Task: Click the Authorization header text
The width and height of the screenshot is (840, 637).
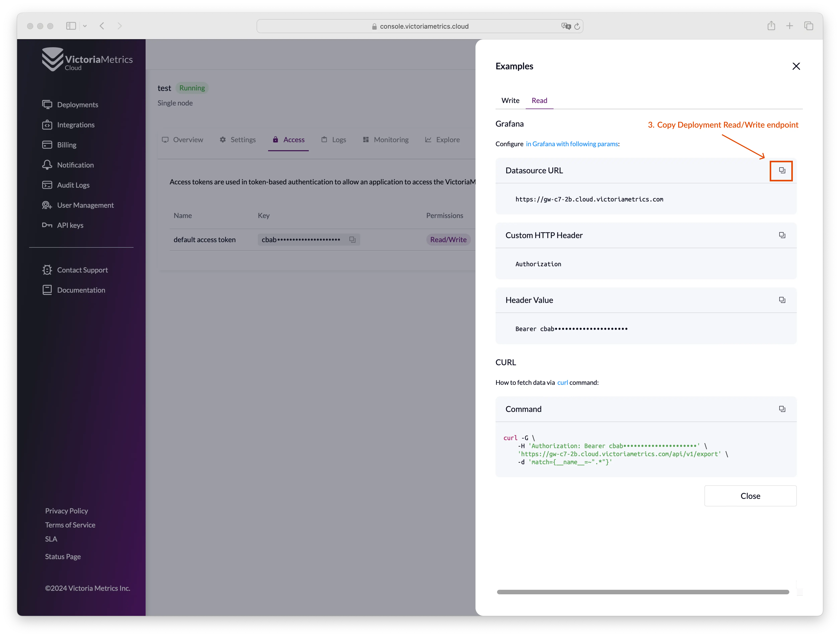Action: pyautogui.click(x=538, y=264)
